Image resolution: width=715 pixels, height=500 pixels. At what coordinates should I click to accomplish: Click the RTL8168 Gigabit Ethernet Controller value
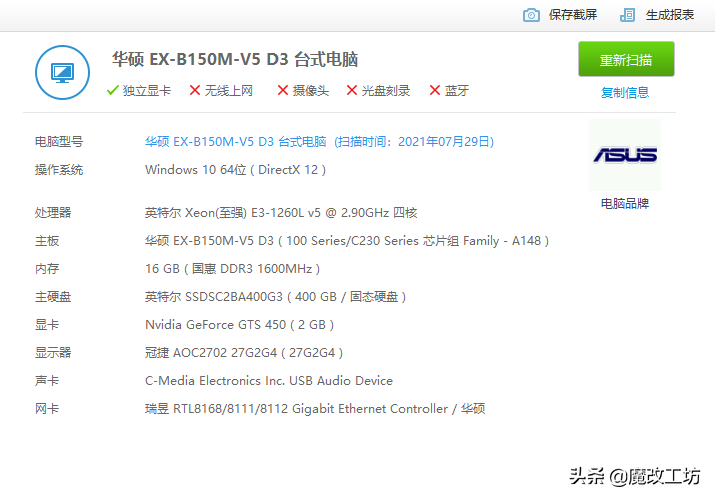[x=315, y=409]
